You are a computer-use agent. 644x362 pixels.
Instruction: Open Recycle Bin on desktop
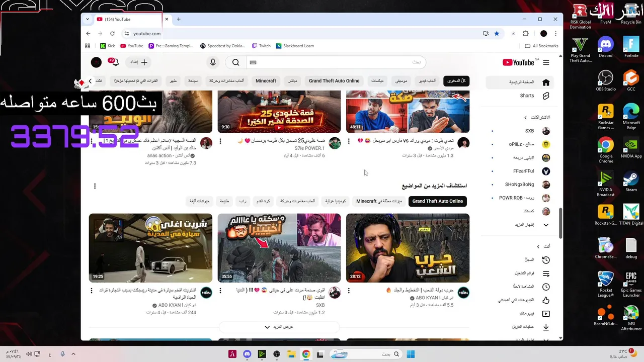[x=631, y=14]
